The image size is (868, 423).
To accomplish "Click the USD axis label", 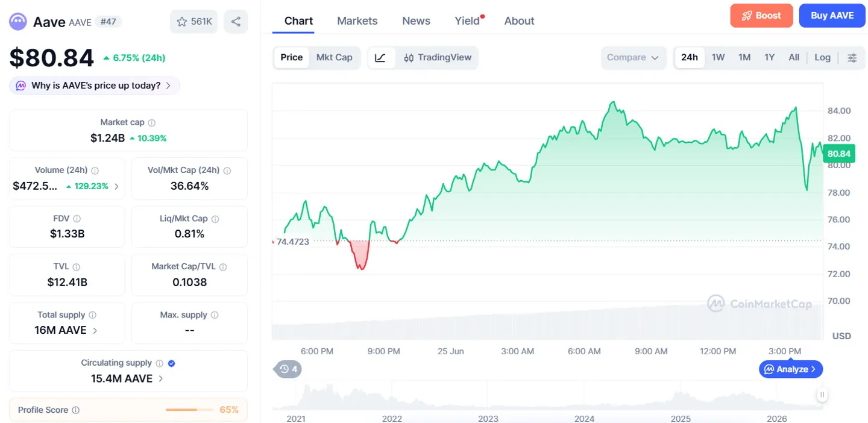I will coord(841,336).
